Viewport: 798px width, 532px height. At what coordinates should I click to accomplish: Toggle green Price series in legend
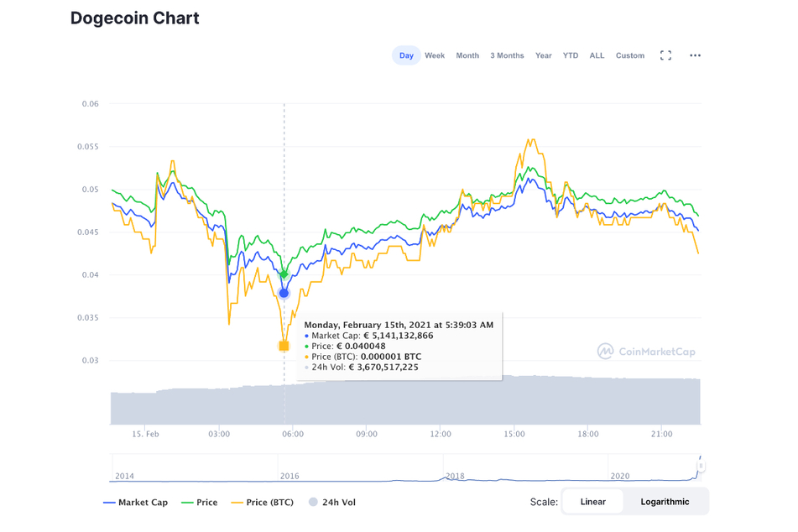coord(200,503)
